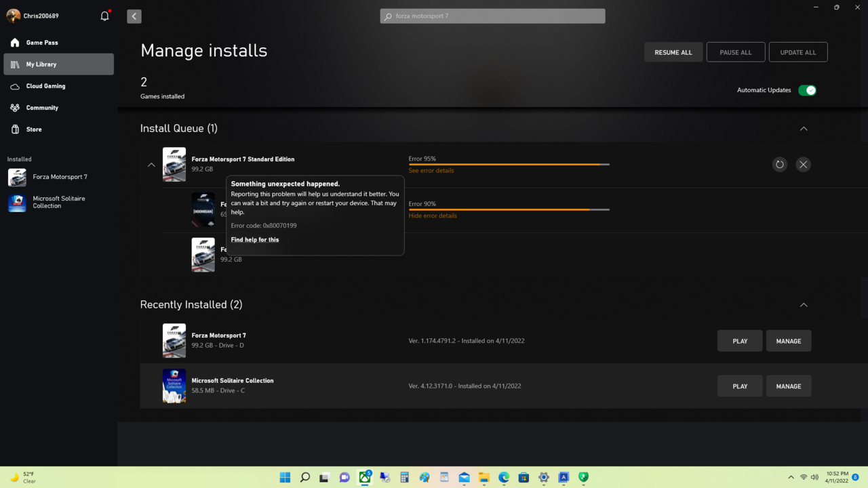Click the Error 95% progress bar
868x488 pixels.
coord(509,164)
